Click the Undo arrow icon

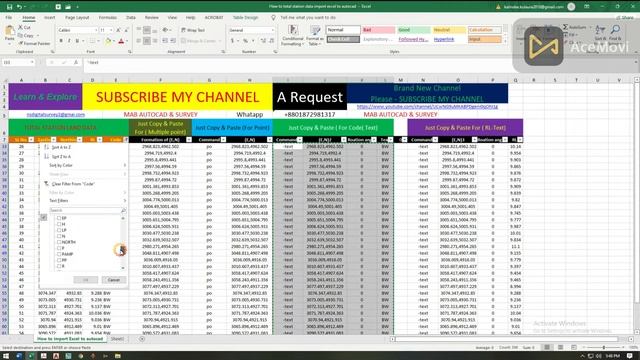pos(19,7)
